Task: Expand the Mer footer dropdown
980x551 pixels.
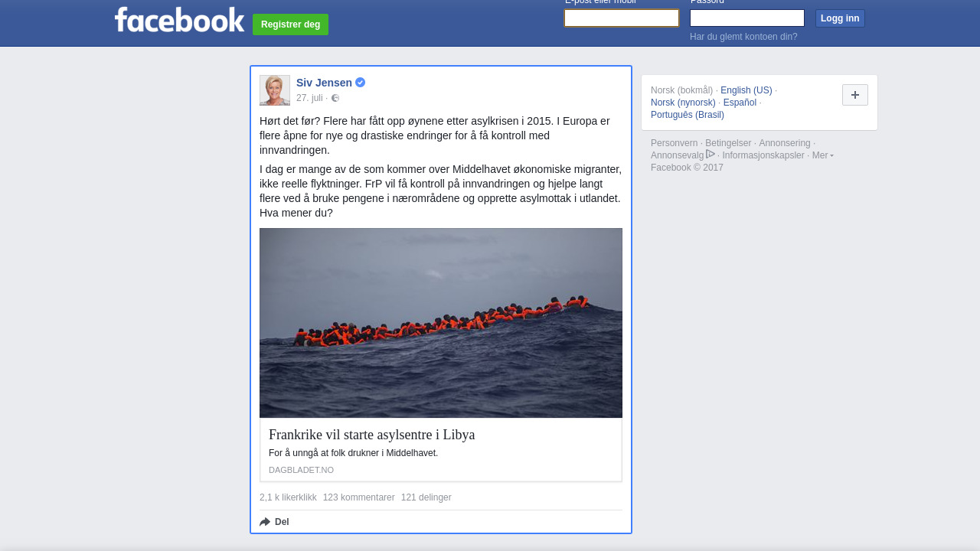Action: point(823,155)
